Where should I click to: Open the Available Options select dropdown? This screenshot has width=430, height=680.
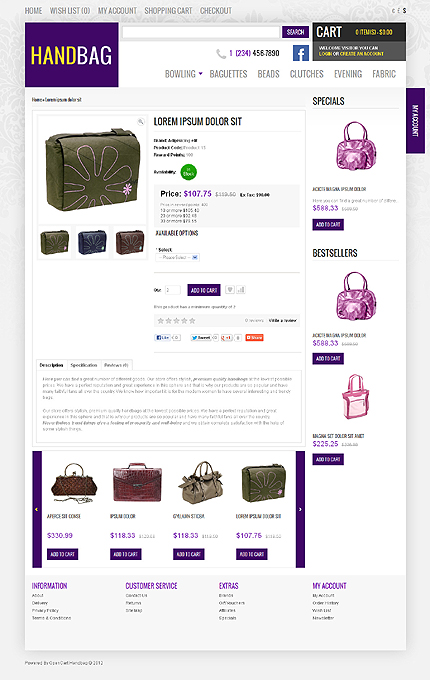(178, 257)
